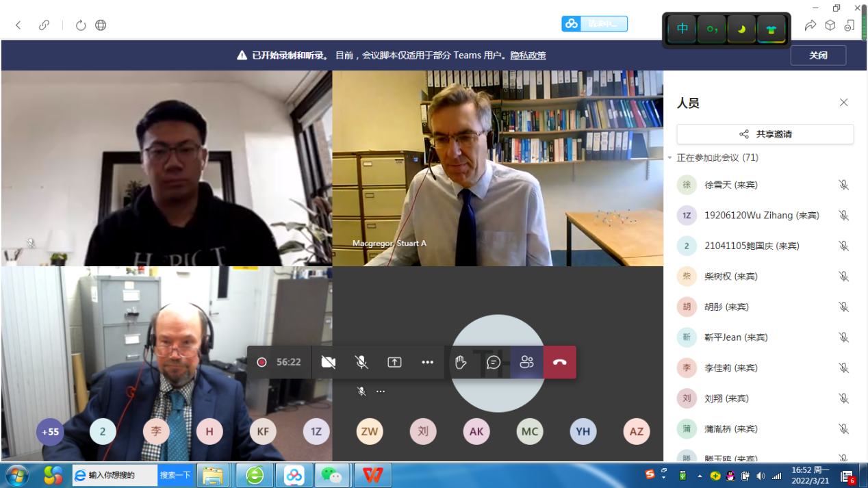Viewport: 868px width, 488px height.
Task: Click the hang up call button
Action: tap(559, 362)
